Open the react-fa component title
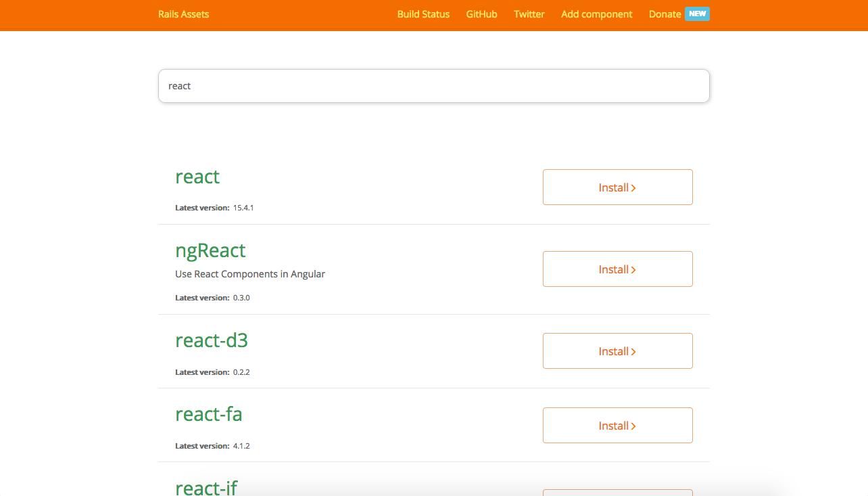The height and width of the screenshot is (496, 868). click(209, 414)
